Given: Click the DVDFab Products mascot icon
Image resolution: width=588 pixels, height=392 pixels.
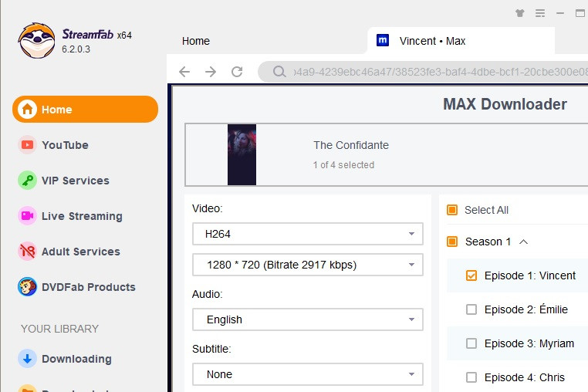Looking at the screenshot, I should [x=27, y=287].
